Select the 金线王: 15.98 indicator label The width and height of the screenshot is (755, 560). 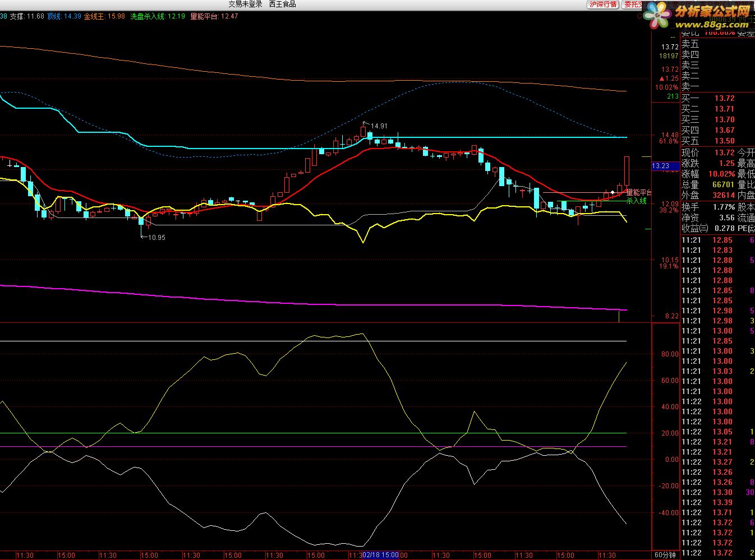[x=104, y=16]
